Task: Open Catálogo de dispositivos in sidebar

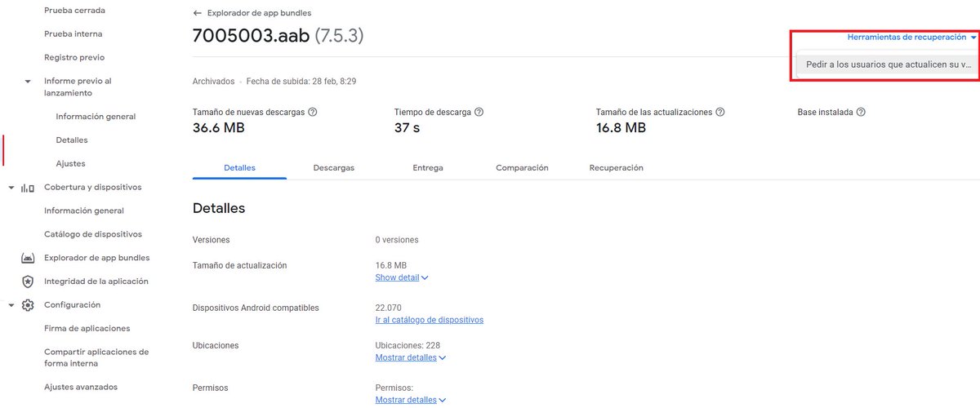Action: (x=93, y=234)
